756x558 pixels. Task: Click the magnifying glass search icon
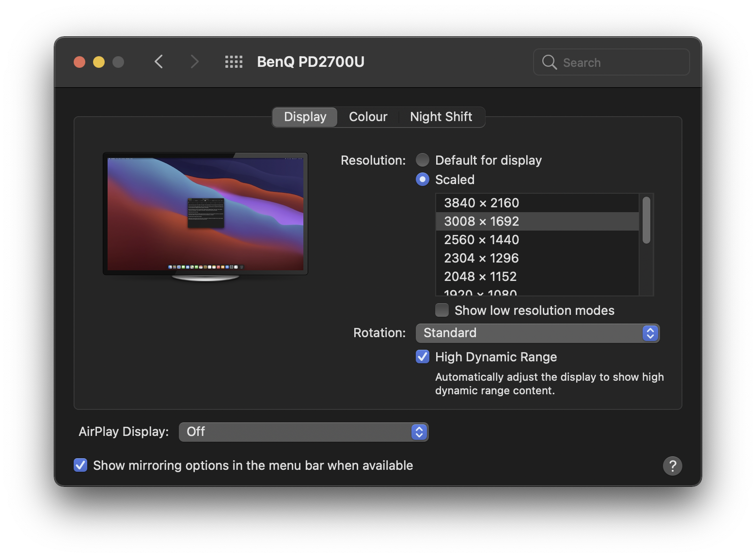pyautogui.click(x=549, y=62)
